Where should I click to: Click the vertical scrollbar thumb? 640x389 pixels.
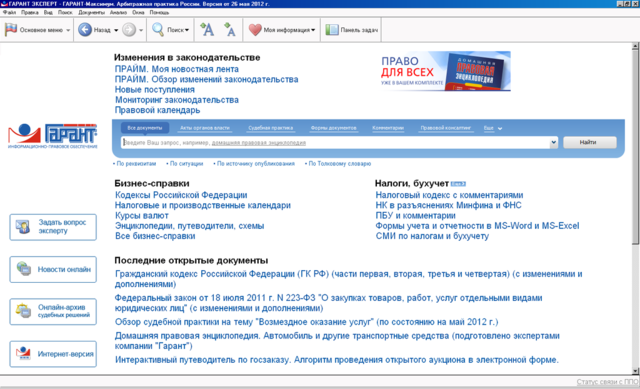point(635,147)
